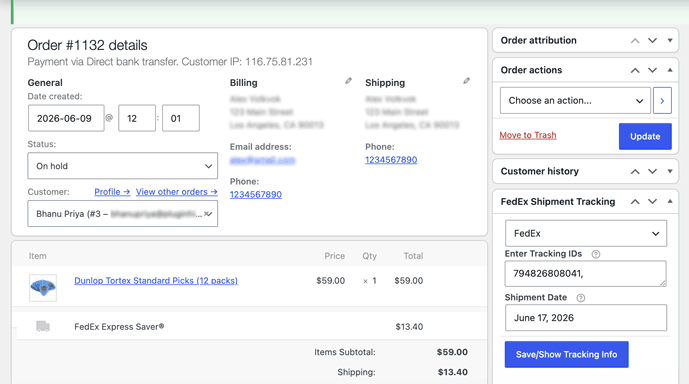
Task: Edit billing address with pencil icon
Action: coord(348,81)
